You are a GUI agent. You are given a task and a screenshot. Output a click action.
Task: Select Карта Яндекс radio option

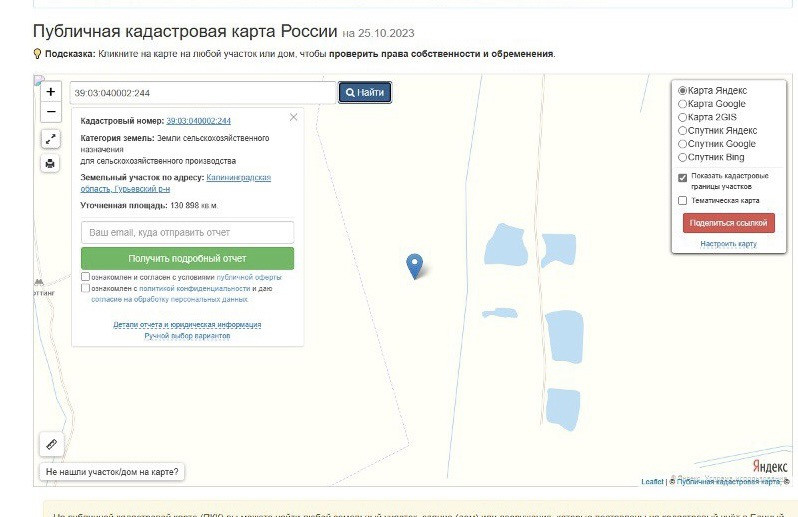pos(682,91)
